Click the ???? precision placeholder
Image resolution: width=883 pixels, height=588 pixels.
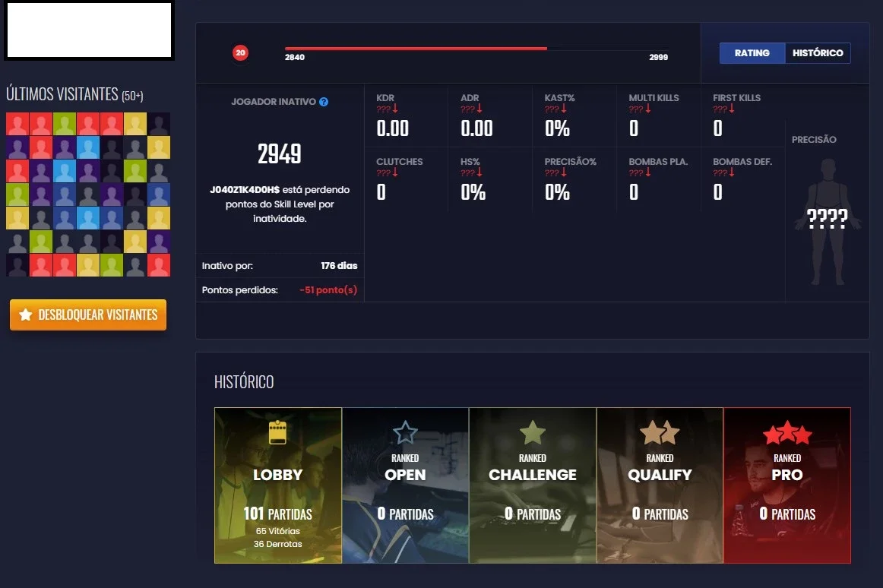coord(828,218)
